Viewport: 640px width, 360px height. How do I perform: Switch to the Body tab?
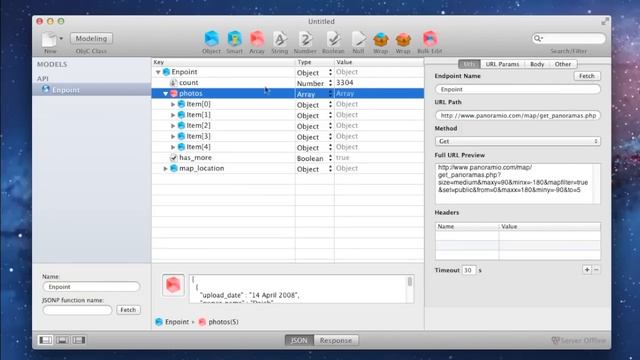[537, 64]
